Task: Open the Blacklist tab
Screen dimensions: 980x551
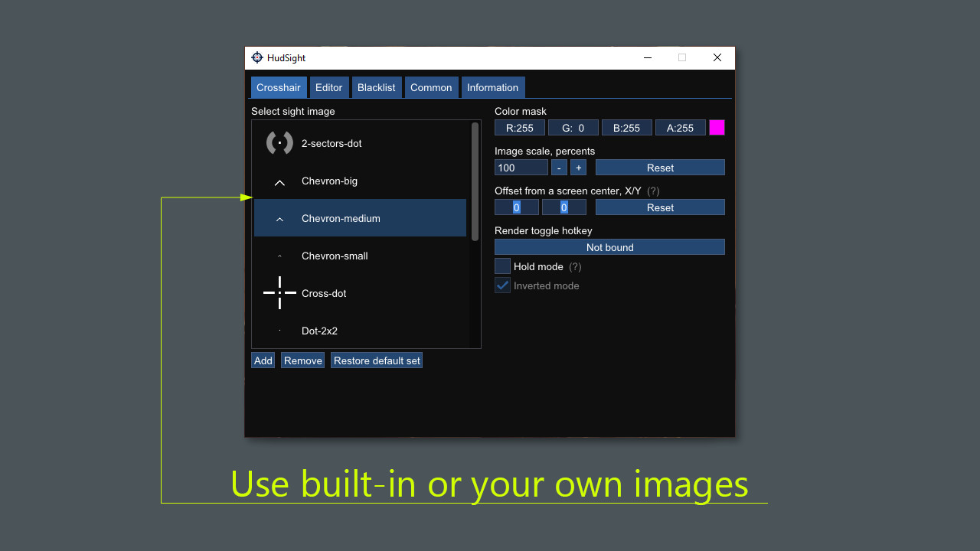Action: (376, 87)
